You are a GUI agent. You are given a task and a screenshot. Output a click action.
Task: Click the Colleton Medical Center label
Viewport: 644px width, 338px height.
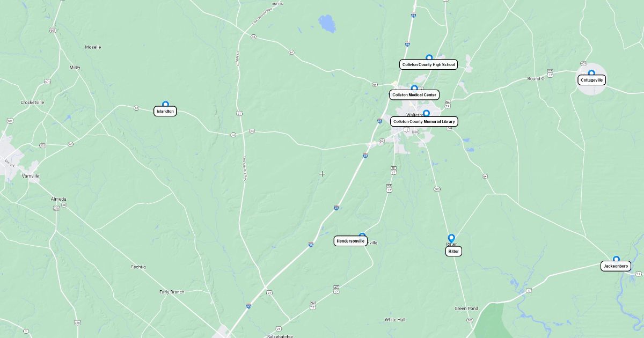(414, 94)
